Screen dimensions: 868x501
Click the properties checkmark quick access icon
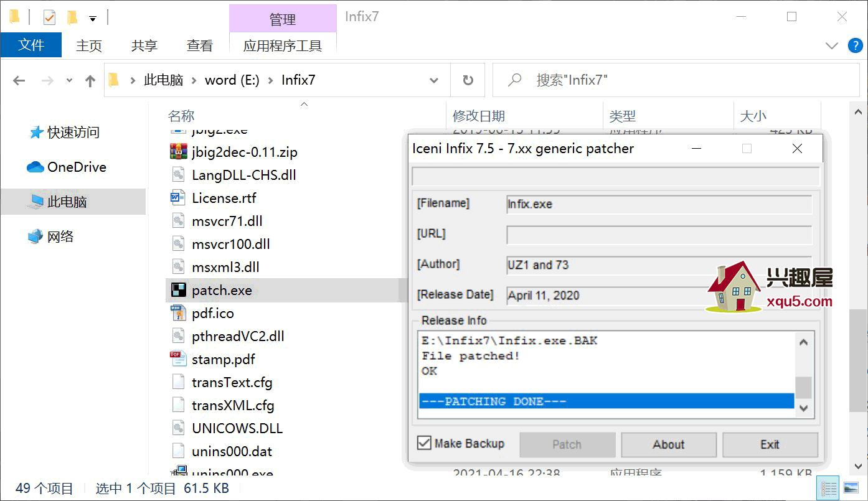(x=49, y=17)
